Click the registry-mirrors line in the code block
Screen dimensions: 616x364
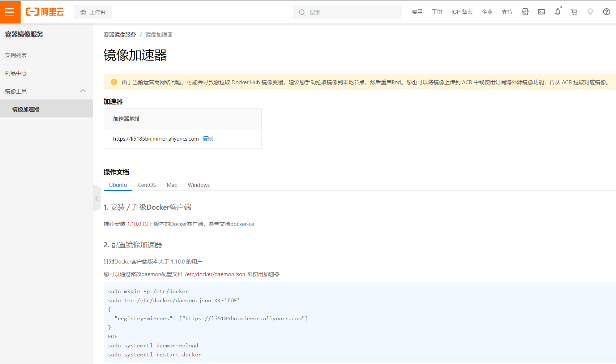tap(211, 318)
